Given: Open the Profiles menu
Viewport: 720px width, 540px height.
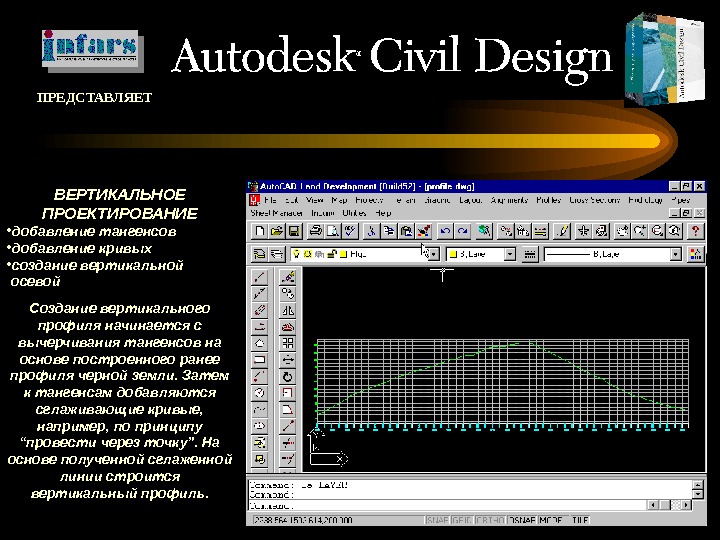Looking at the screenshot, I should click(x=548, y=200).
